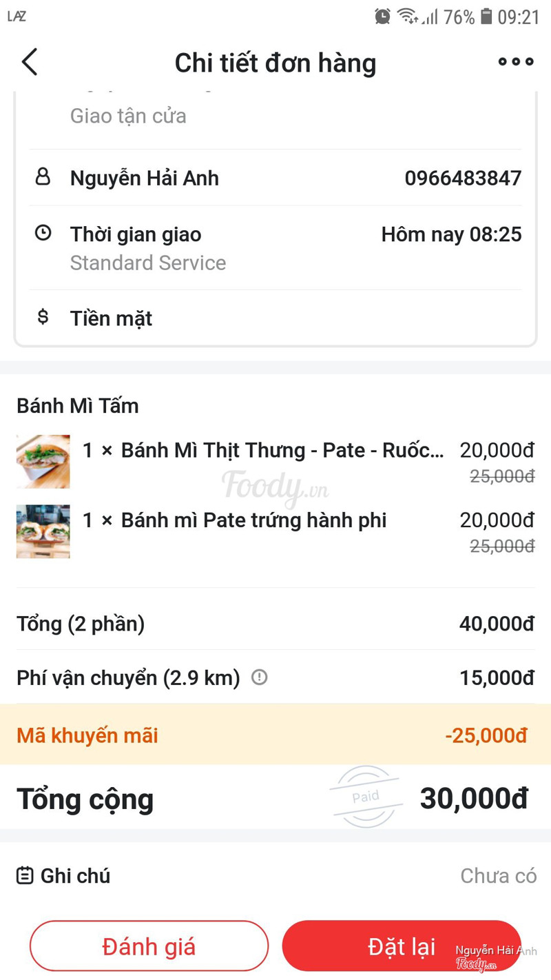The width and height of the screenshot is (551, 980).
Task: Open the Ghi chú note row
Action: pyautogui.click(x=275, y=876)
